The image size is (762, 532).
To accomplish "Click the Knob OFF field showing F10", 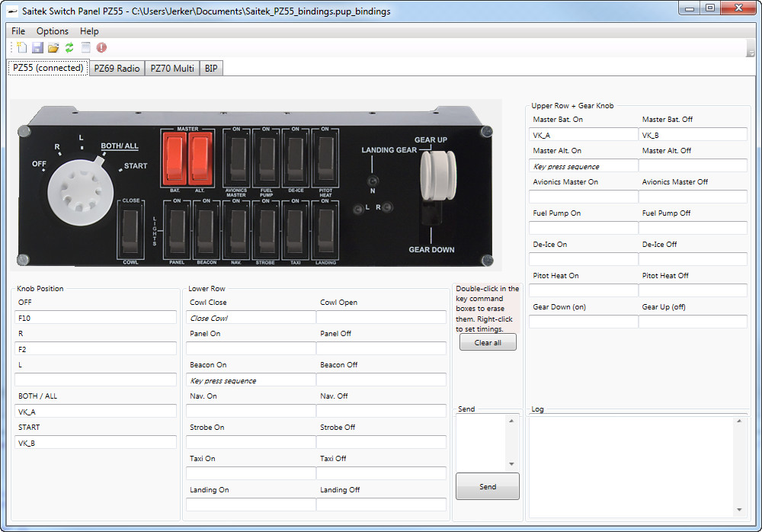I will [x=95, y=318].
